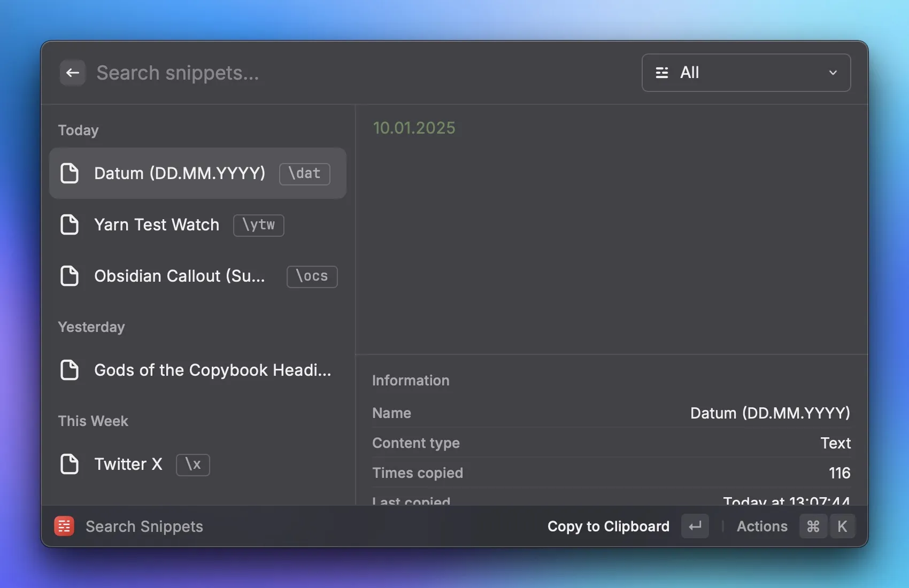Viewport: 909px width, 588px height.
Task: Click the back arrow button
Action: [73, 73]
